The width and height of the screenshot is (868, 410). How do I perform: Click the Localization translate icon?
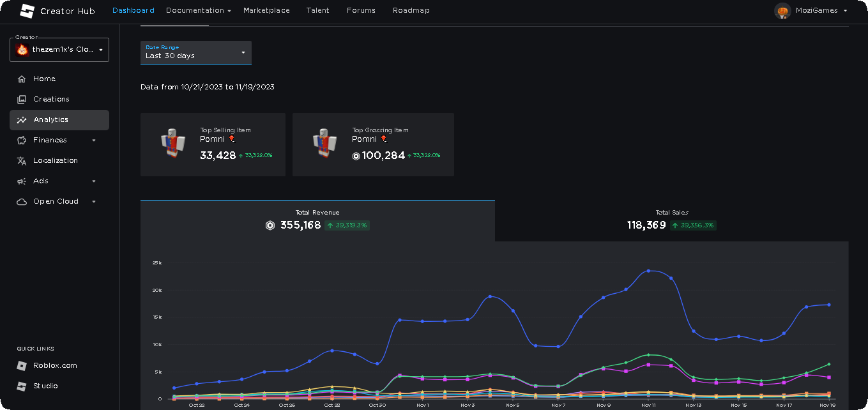coord(22,161)
